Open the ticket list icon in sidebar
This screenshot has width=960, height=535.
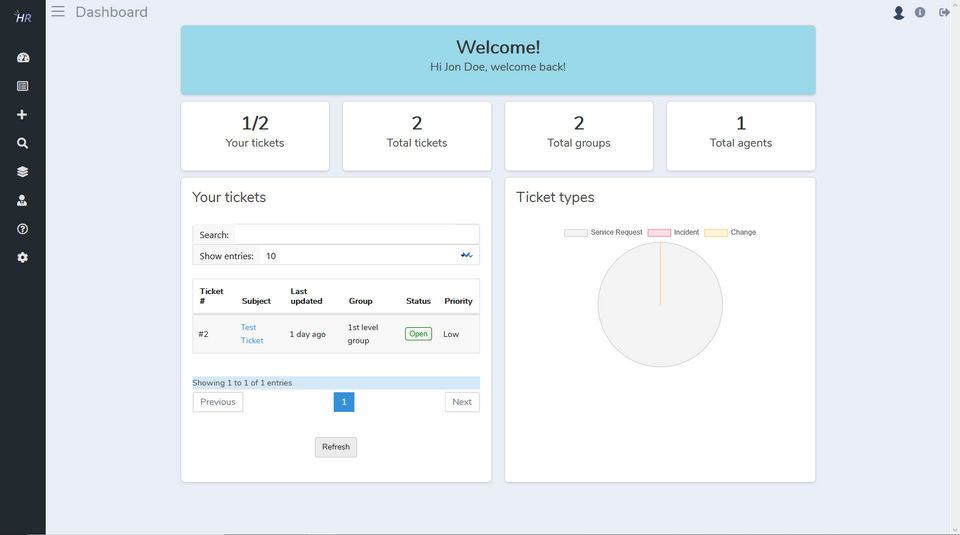click(x=23, y=86)
